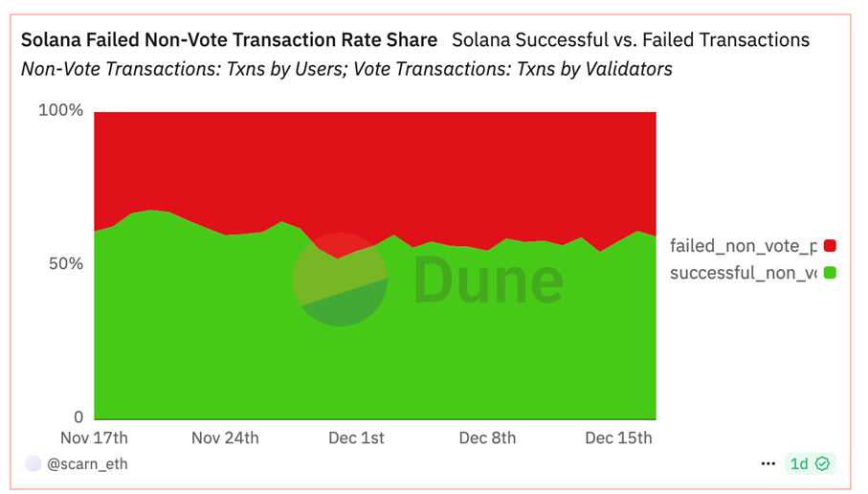Click the Nov 24th x-axis label
This screenshot has width=868, height=494.
[x=225, y=438]
